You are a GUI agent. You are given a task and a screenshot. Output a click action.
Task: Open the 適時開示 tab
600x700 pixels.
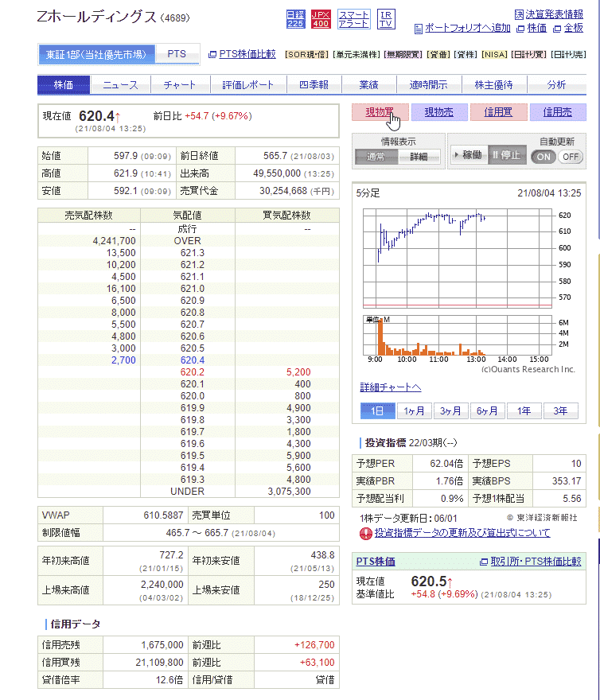click(x=428, y=85)
